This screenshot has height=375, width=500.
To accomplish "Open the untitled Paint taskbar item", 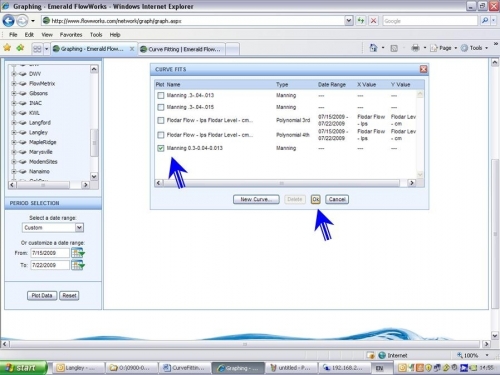I will 291,368.
